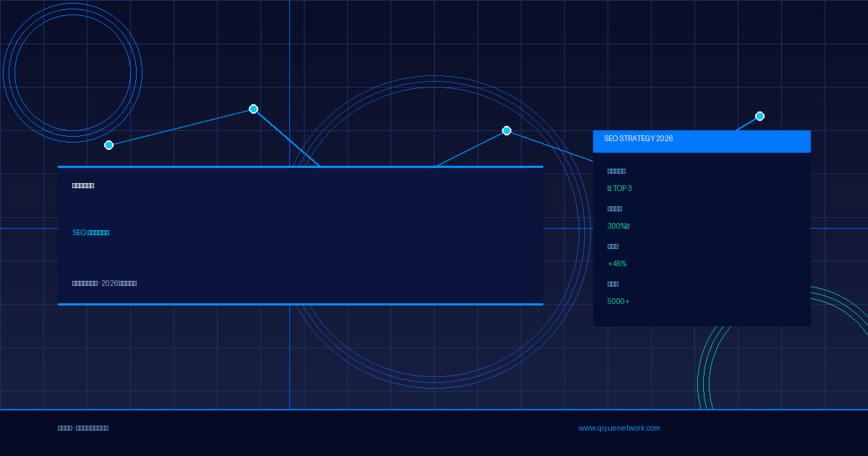The width and height of the screenshot is (868, 456).
Task: Click the white title text atop the main panel
Action: coord(83,185)
